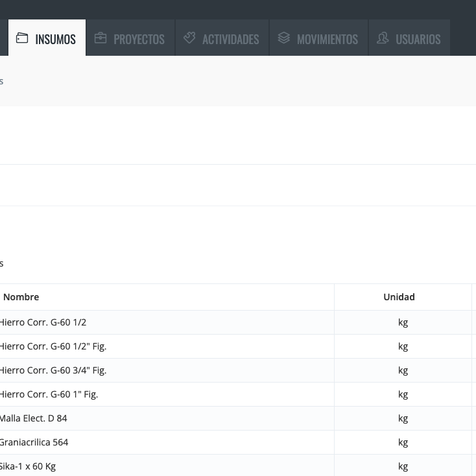The width and height of the screenshot is (476, 476).
Task: Choose the Malla Elect. D 84 row
Action: pyautogui.click(x=33, y=418)
